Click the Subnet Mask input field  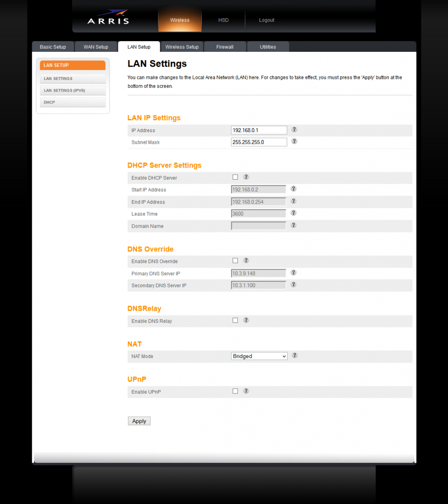tap(259, 142)
